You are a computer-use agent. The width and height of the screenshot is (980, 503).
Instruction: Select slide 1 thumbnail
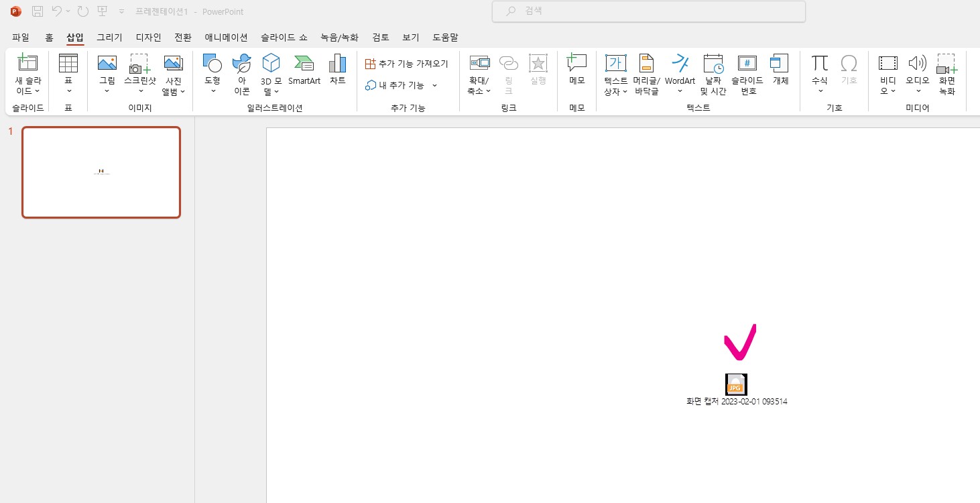[101, 172]
